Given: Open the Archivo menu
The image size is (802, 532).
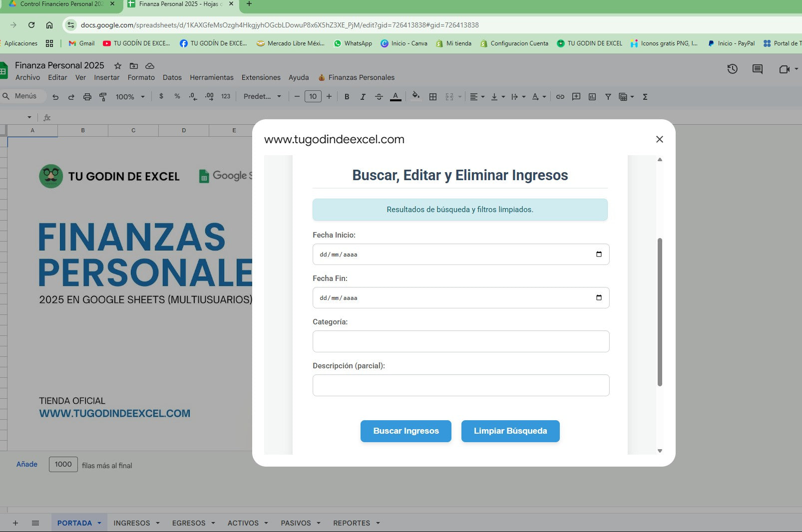Looking at the screenshot, I should [x=27, y=77].
